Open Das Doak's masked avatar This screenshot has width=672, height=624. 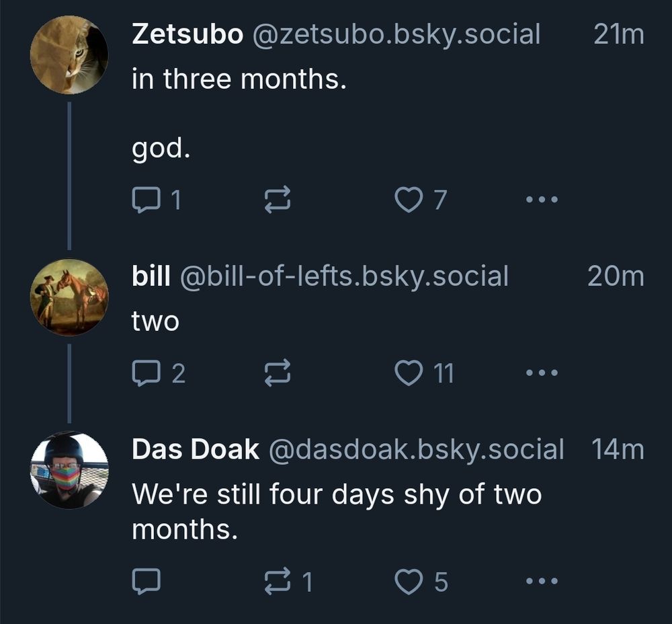(69, 470)
